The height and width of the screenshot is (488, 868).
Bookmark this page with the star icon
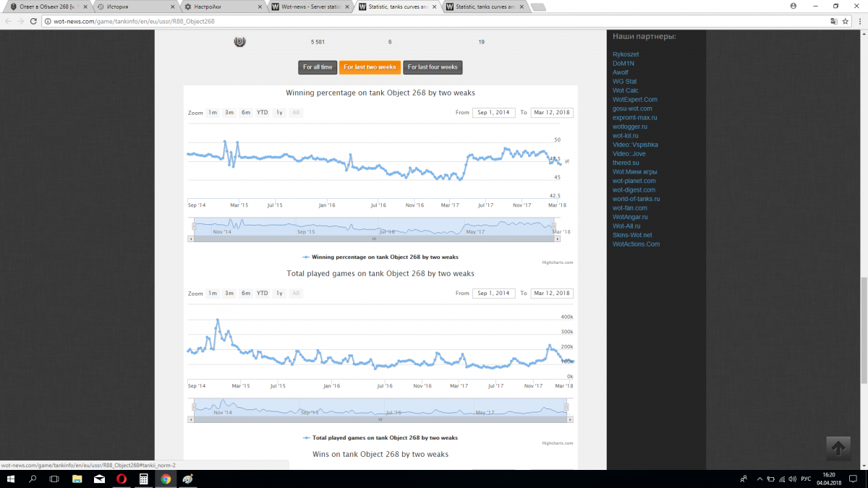click(x=845, y=22)
